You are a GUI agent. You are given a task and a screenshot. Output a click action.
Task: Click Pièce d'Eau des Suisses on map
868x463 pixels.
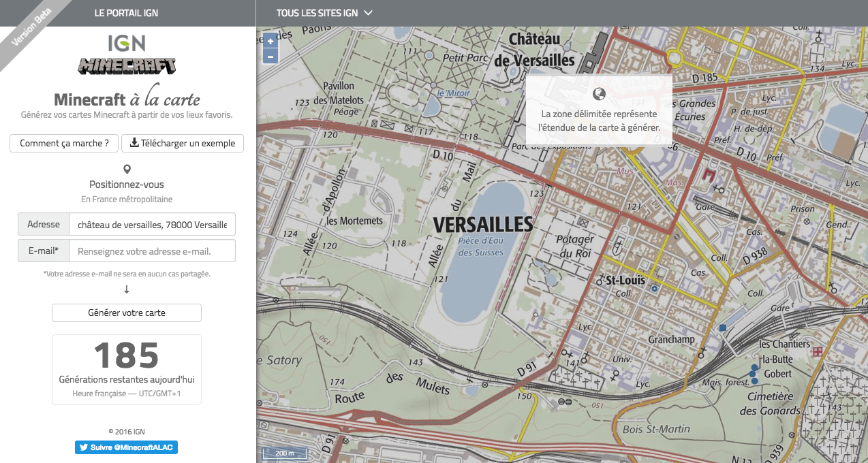coord(481,246)
